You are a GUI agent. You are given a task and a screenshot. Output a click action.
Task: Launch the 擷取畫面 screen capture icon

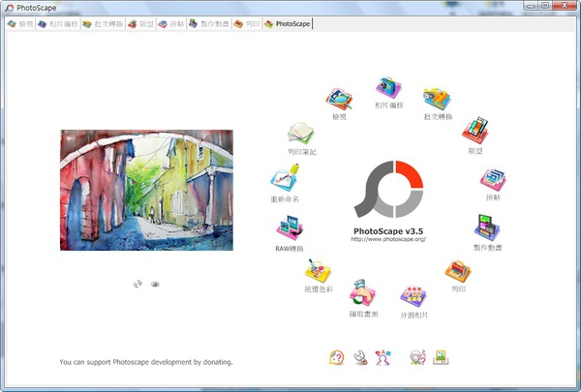[363, 292]
